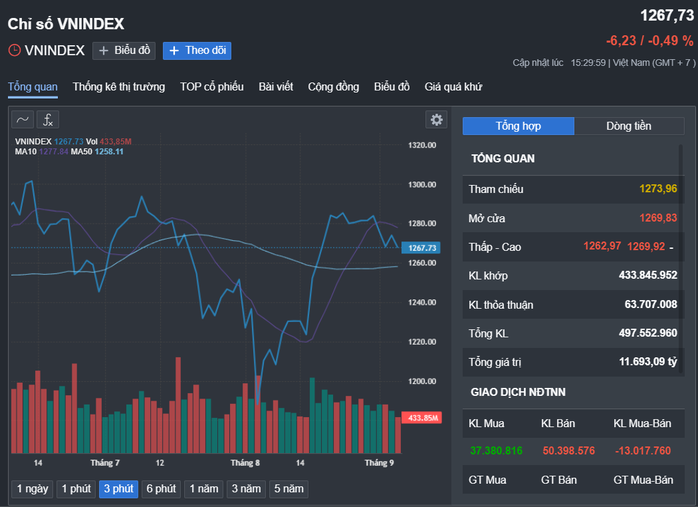
Task: Switch to the Tổng hợp panel
Action: click(x=519, y=126)
